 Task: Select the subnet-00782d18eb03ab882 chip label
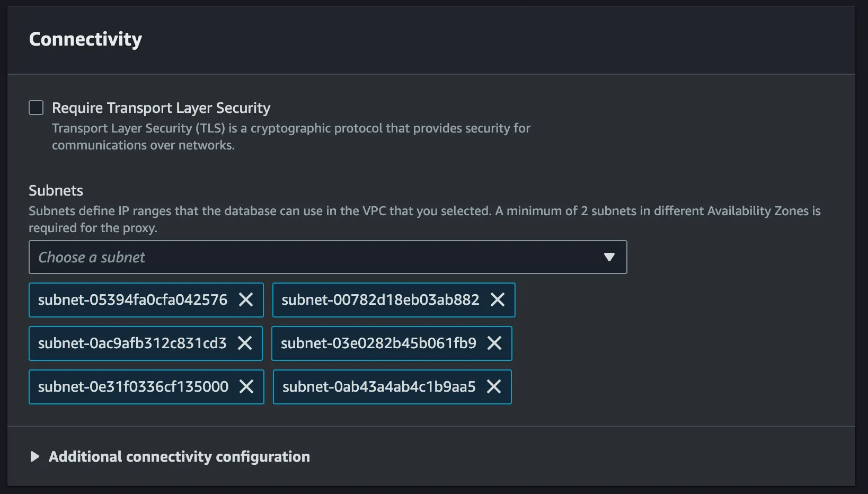pos(380,300)
